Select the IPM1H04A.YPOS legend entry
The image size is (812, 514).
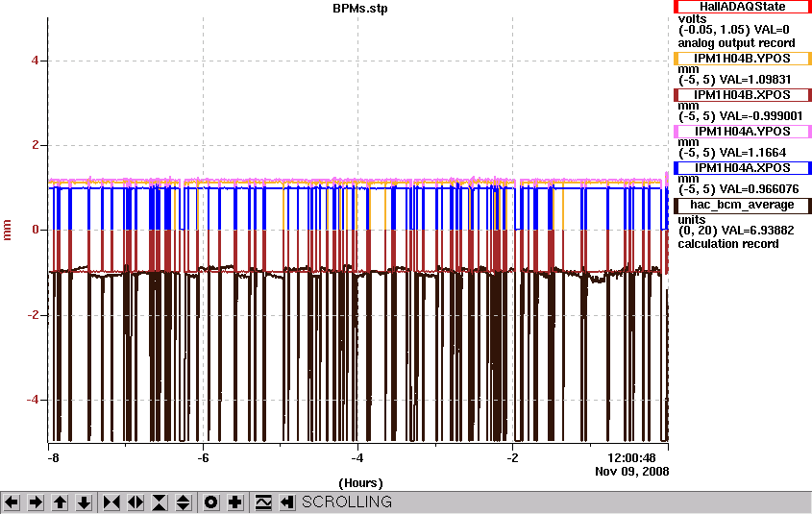coord(742,132)
